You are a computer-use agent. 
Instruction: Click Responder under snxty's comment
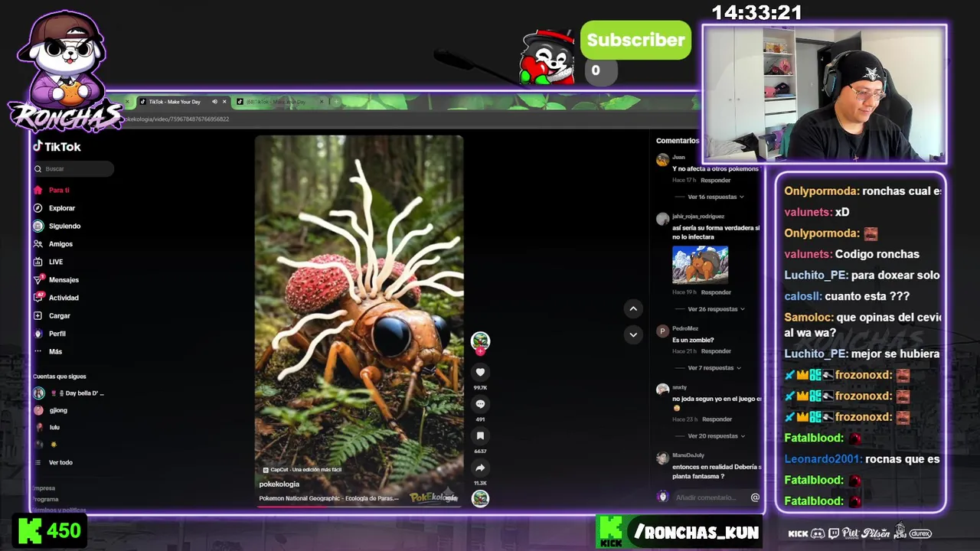pos(717,419)
